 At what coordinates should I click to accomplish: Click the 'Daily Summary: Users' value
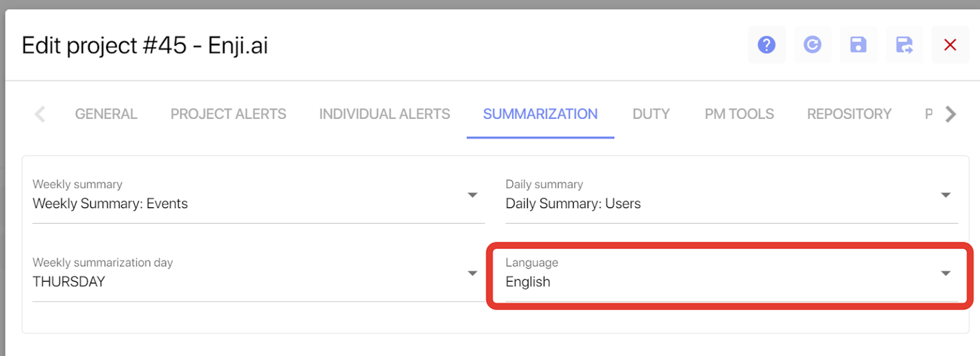[573, 204]
